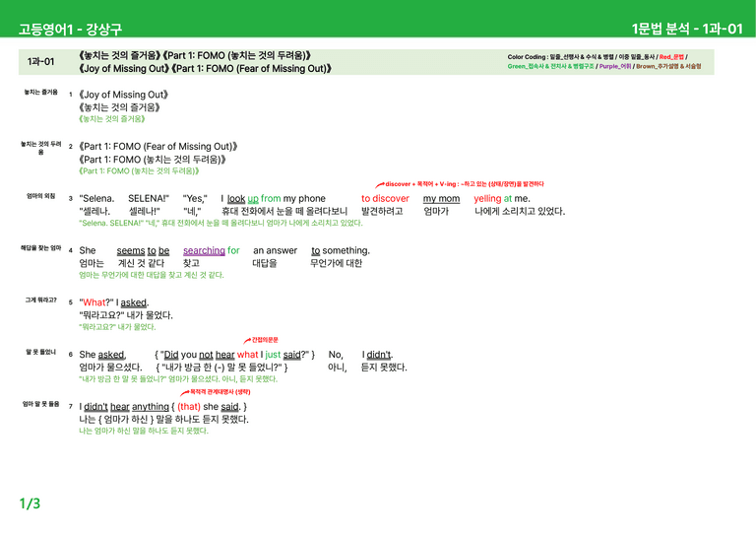Click the purple word 'searching'

(x=204, y=250)
